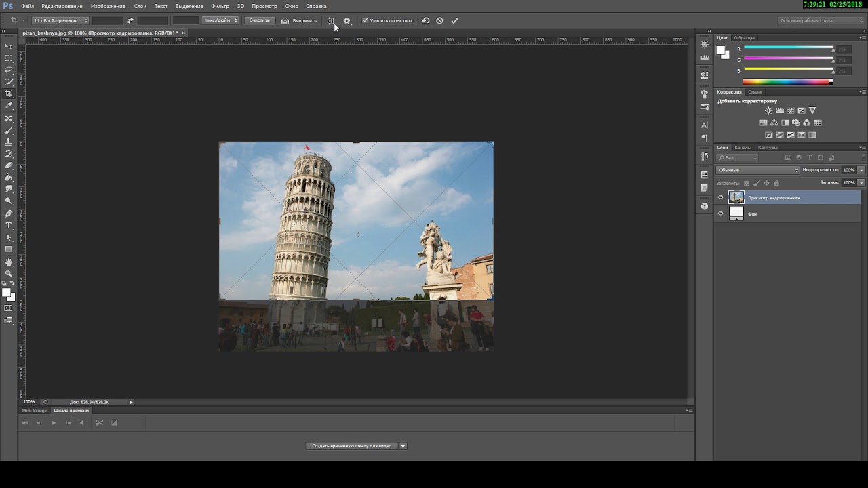Cancel the crop operation icon

point(439,20)
